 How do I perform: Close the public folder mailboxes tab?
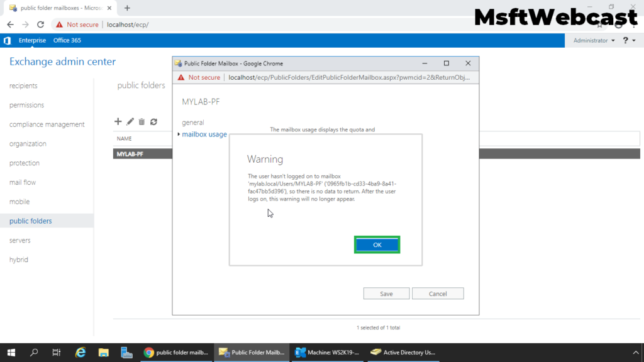[109, 8]
